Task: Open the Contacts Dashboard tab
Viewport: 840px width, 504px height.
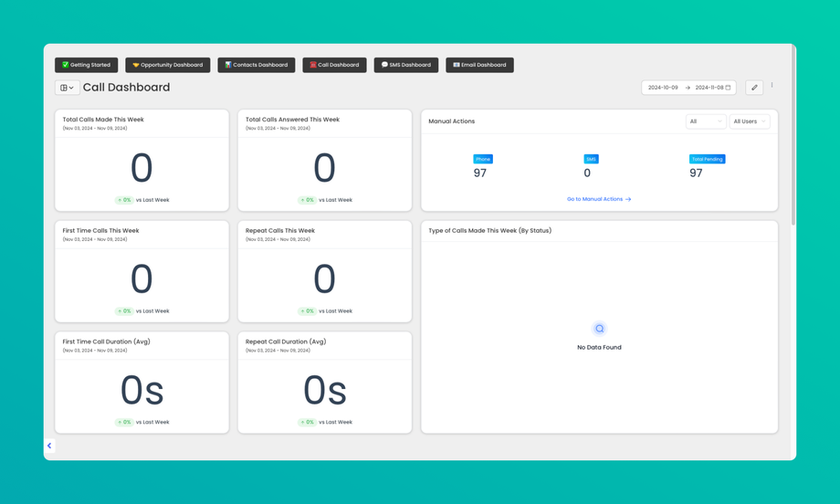Action: [x=256, y=65]
